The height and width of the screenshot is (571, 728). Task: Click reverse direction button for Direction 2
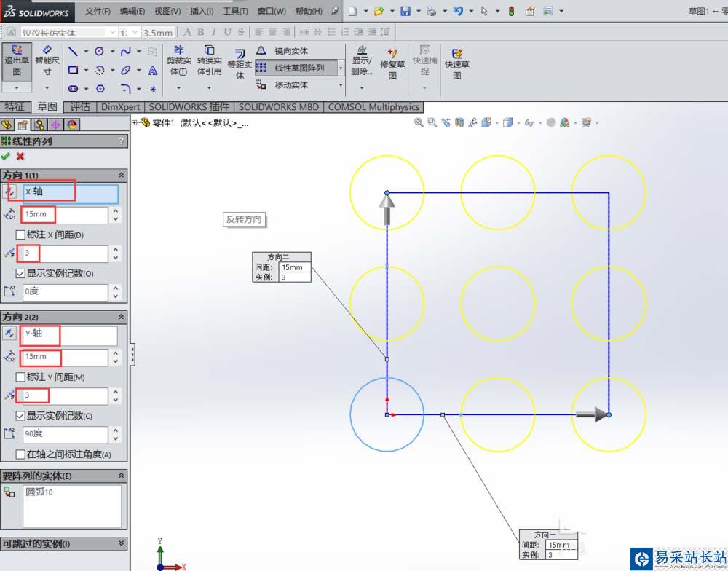coord(9,333)
